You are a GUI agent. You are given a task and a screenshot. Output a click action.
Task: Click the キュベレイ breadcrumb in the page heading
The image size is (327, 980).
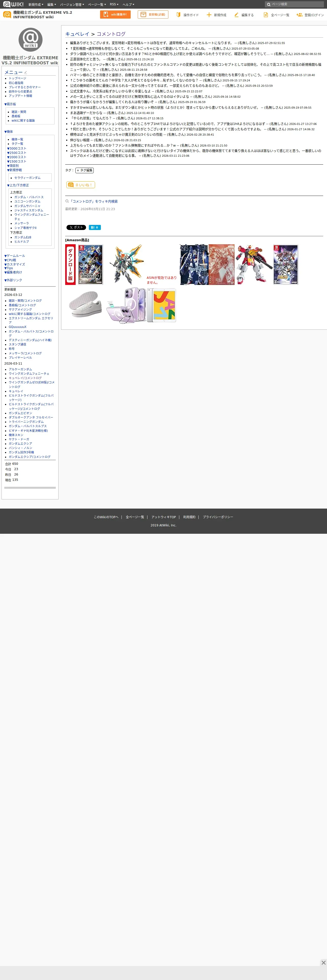click(77, 34)
